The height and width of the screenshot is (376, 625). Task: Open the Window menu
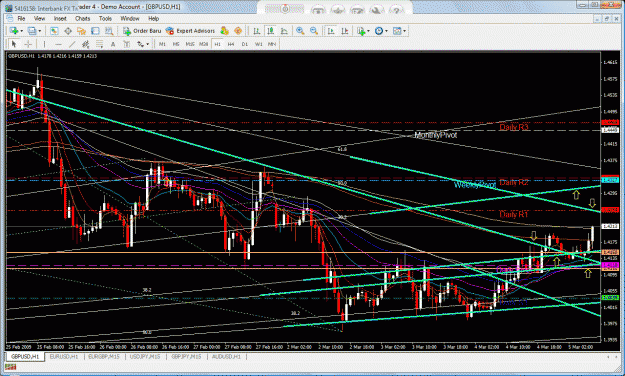[x=130, y=18]
